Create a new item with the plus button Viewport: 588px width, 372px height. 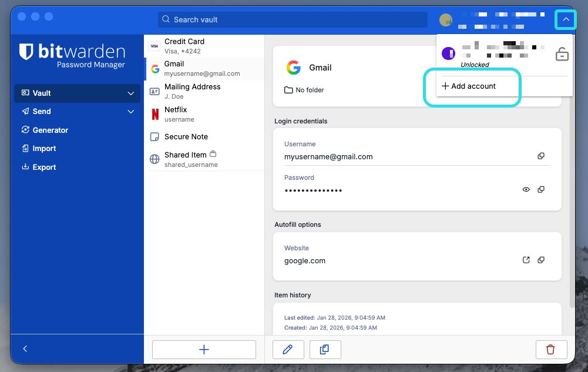[x=204, y=349]
